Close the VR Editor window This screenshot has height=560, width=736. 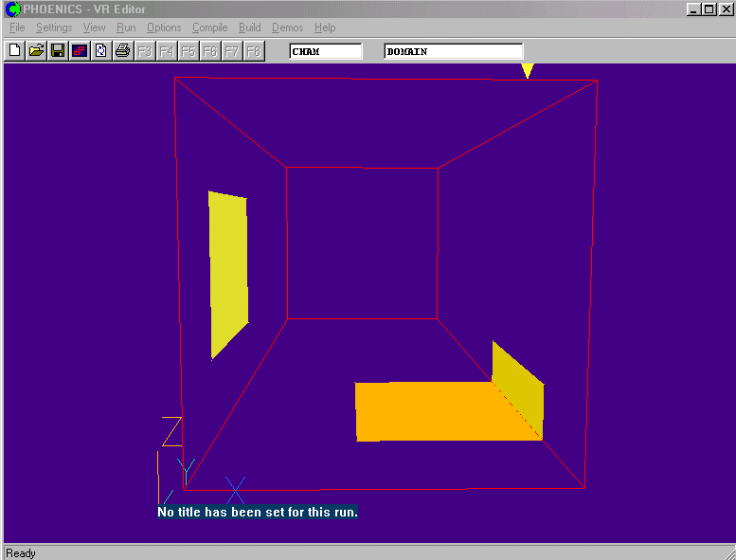tap(727, 9)
